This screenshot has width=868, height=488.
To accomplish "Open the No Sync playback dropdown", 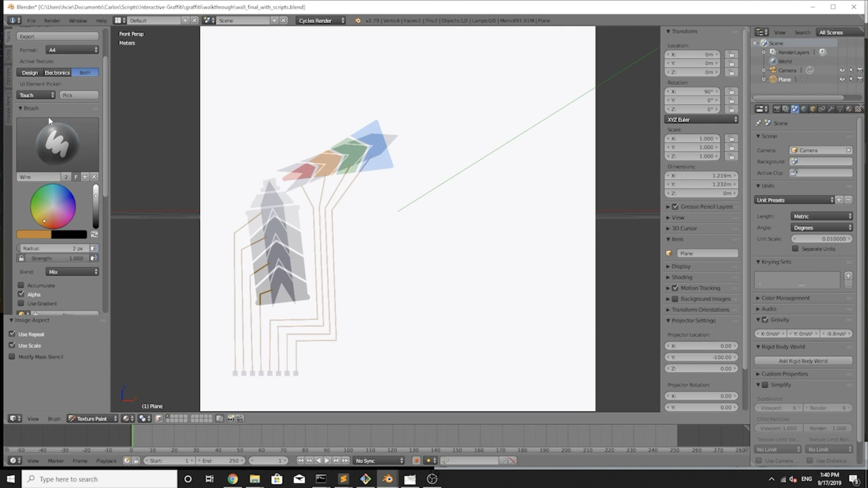I will 379,460.
